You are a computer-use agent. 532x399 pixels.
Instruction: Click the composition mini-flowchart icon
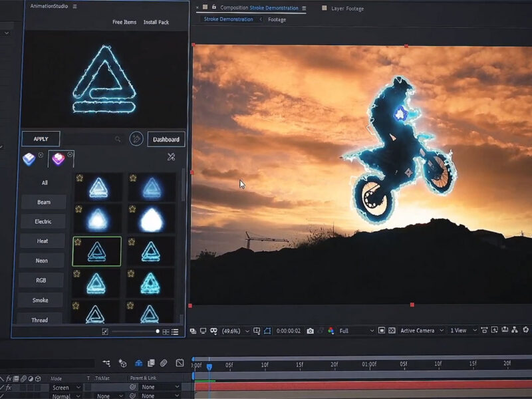click(106, 363)
